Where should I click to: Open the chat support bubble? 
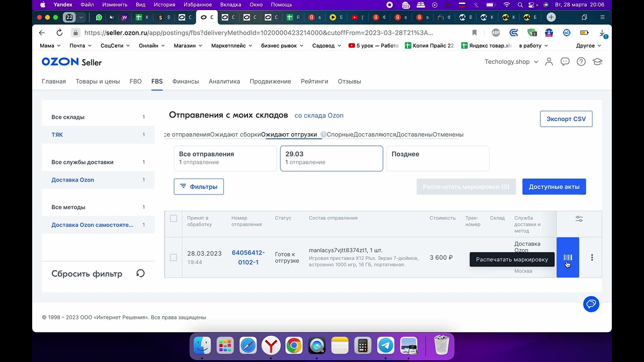591,304
